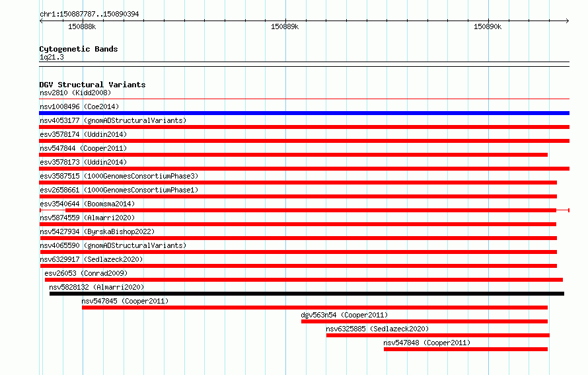The width and height of the screenshot is (588, 375).
Task: Select the red bar under nsv4065590
Action: 299,252
